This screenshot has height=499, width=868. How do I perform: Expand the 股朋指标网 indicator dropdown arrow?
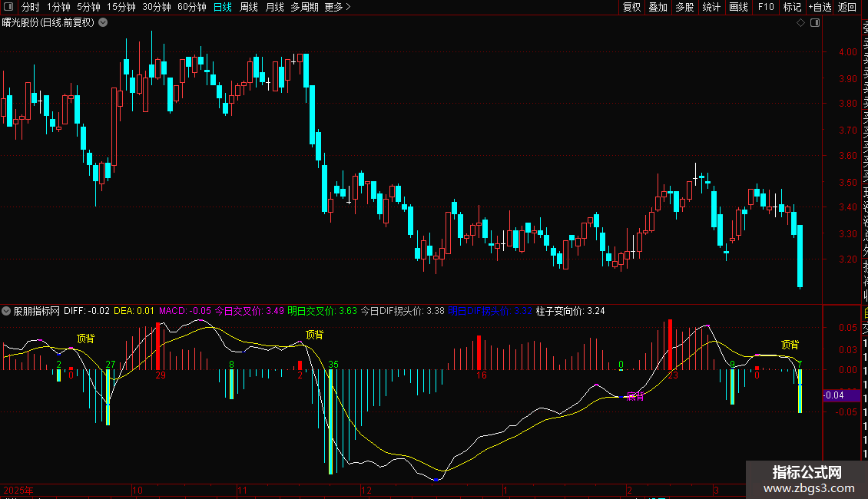coord(6,311)
